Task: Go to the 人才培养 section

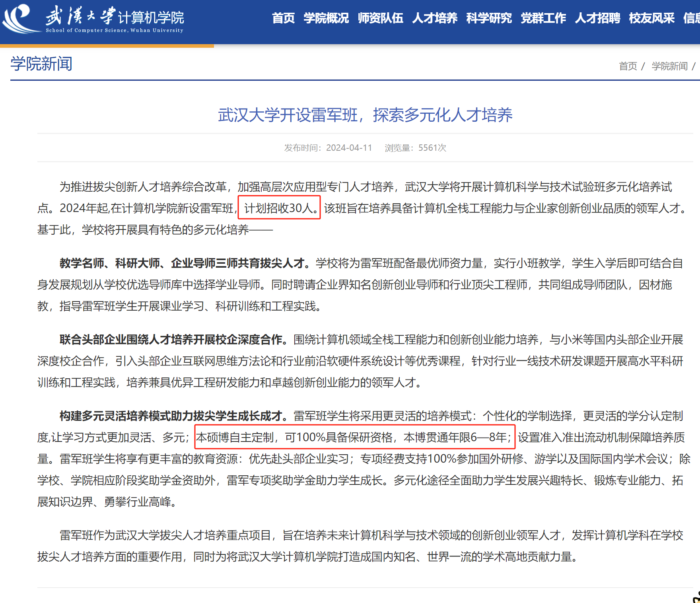Action: click(x=434, y=18)
